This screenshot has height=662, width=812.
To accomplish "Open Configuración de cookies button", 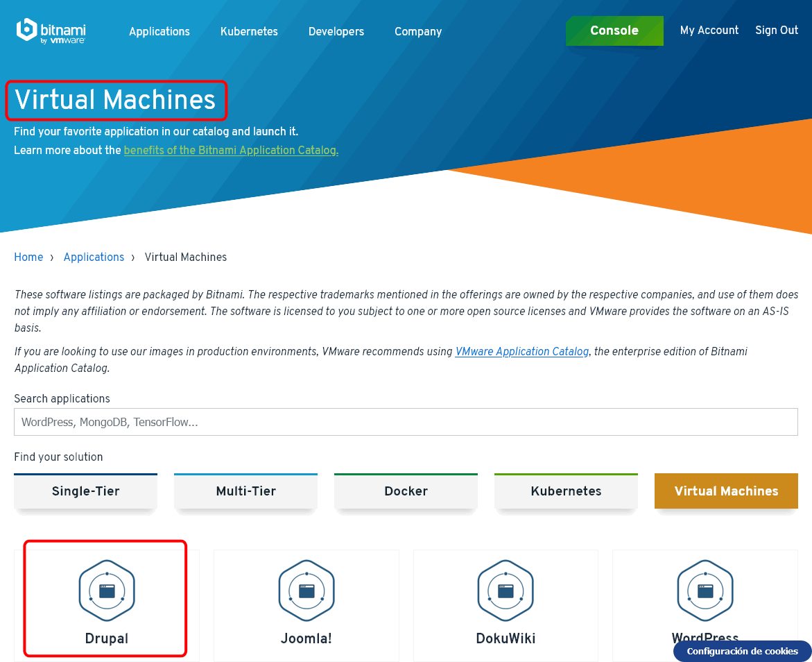I will pyautogui.click(x=742, y=651).
